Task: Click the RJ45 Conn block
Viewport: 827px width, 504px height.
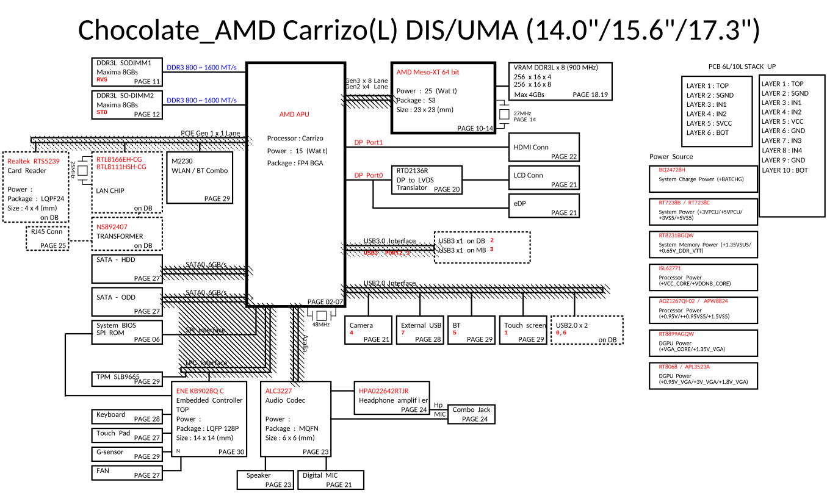Action: point(48,239)
